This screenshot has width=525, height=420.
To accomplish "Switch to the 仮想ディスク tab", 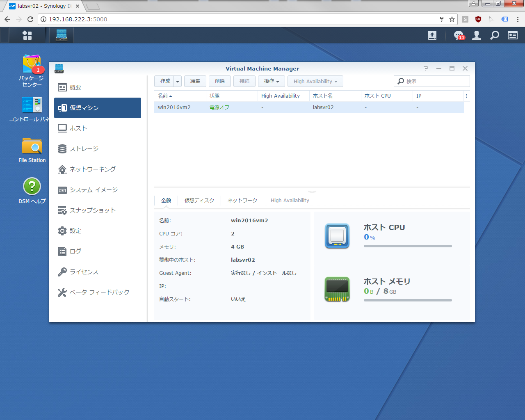I will coord(199,201).
